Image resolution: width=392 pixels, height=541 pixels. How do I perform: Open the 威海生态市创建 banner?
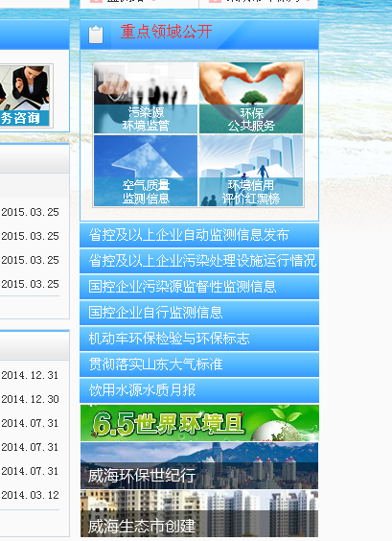click(x=199, y=514)
